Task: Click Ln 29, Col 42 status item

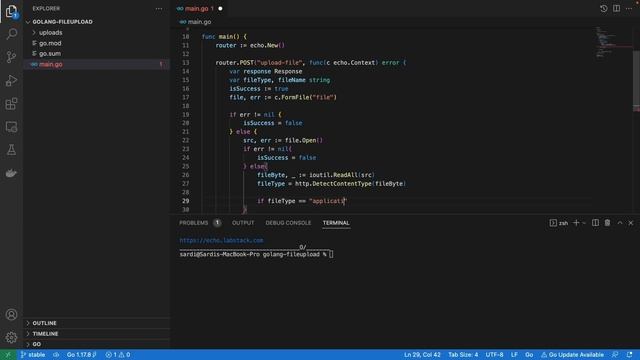Action: click(x=422, y=355)
